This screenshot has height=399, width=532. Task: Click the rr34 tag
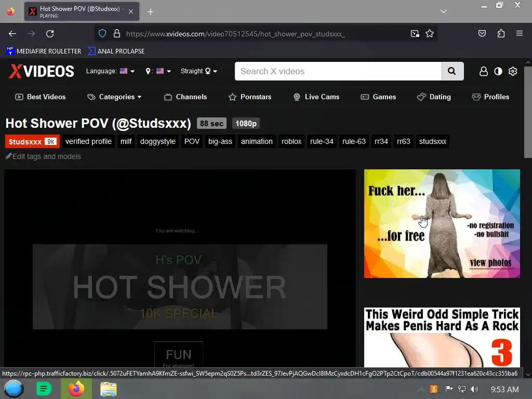coord(381,141)
